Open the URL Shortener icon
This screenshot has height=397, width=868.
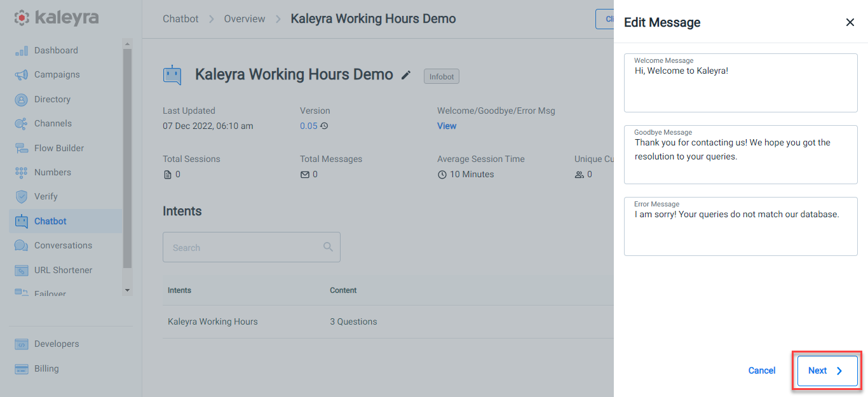(21, 271)
